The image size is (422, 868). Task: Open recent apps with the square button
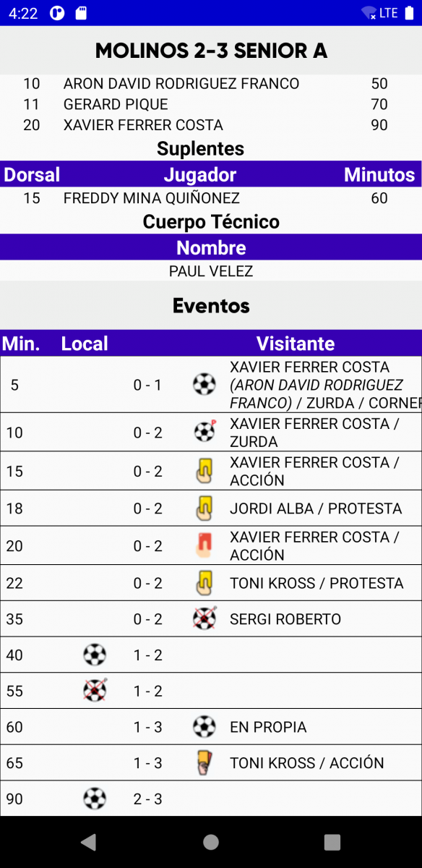[332, 841]
